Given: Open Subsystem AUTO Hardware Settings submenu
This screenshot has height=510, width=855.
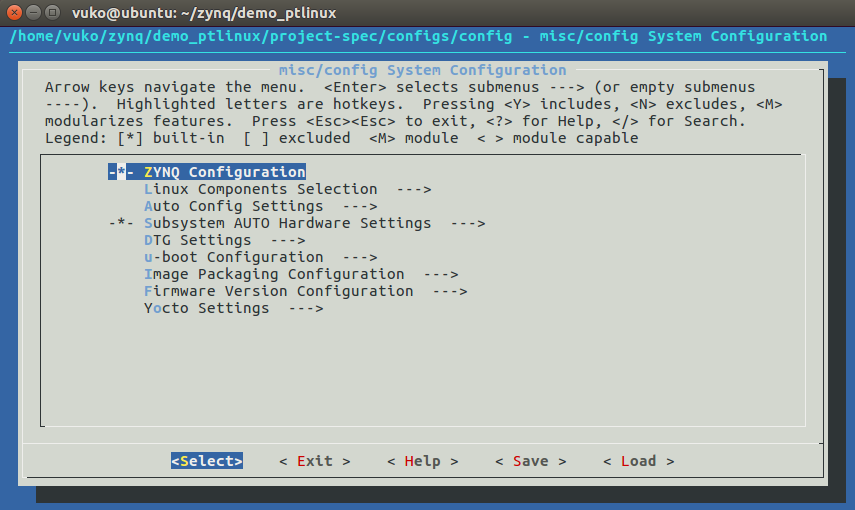Looking at the screenshot, I should (297, 223).
